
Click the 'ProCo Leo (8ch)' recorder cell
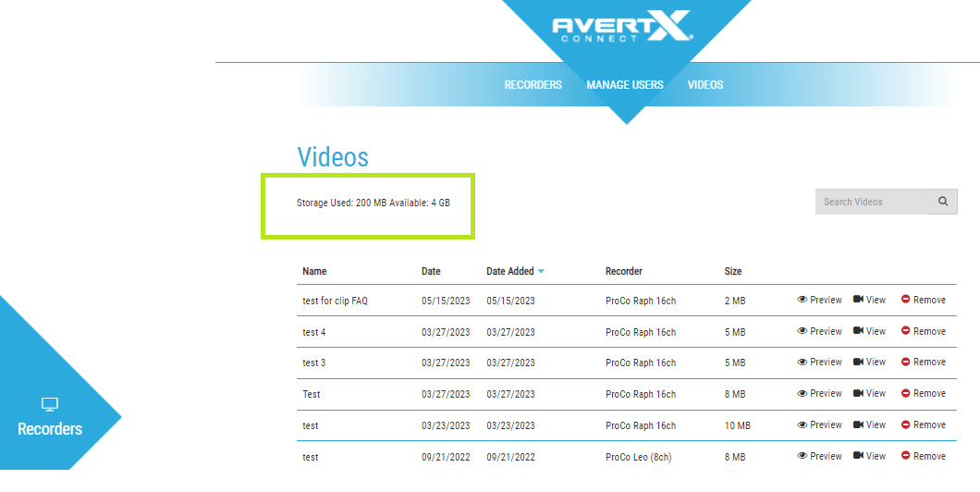tap(638, 457)
